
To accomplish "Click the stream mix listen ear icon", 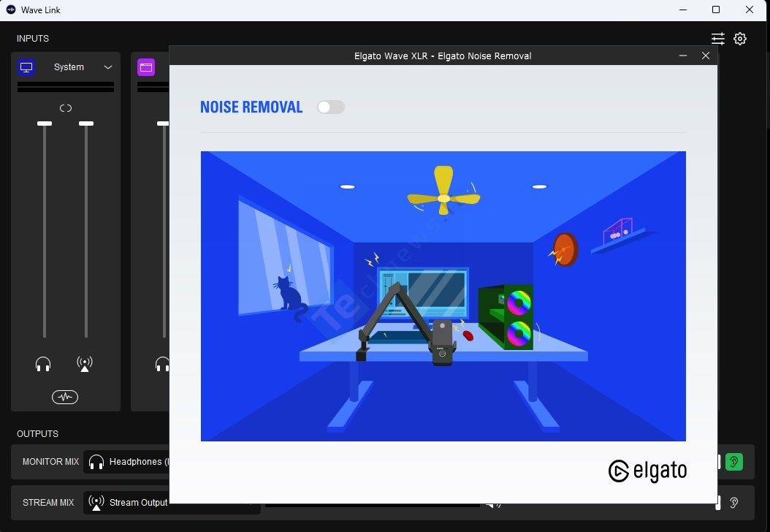I will (733, 503).
